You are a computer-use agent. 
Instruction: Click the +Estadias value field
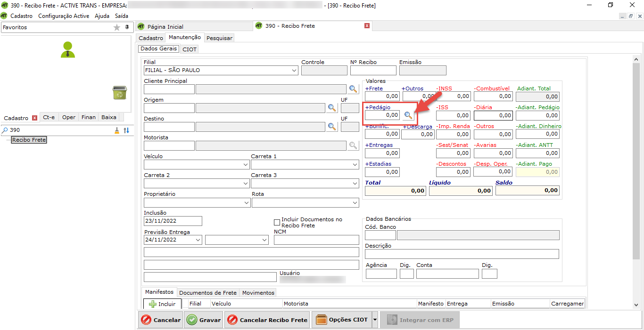(382, 172)
